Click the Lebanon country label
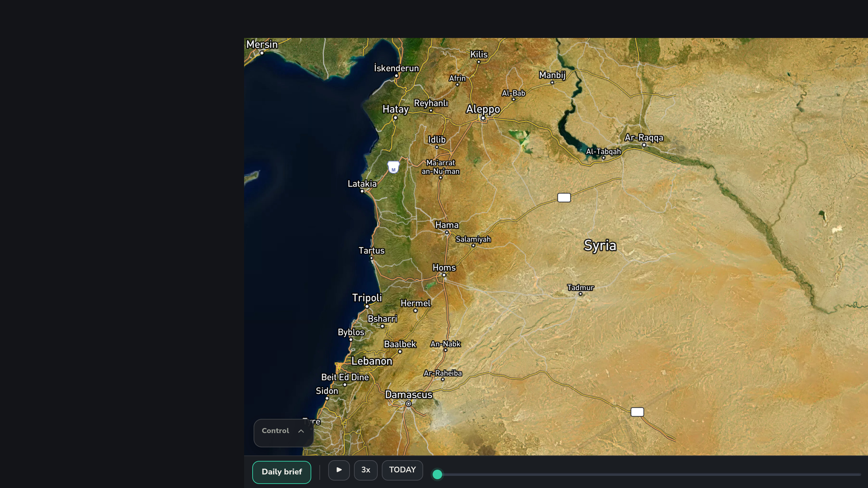Viewport: 868px width, 488px height. (372, 361)
